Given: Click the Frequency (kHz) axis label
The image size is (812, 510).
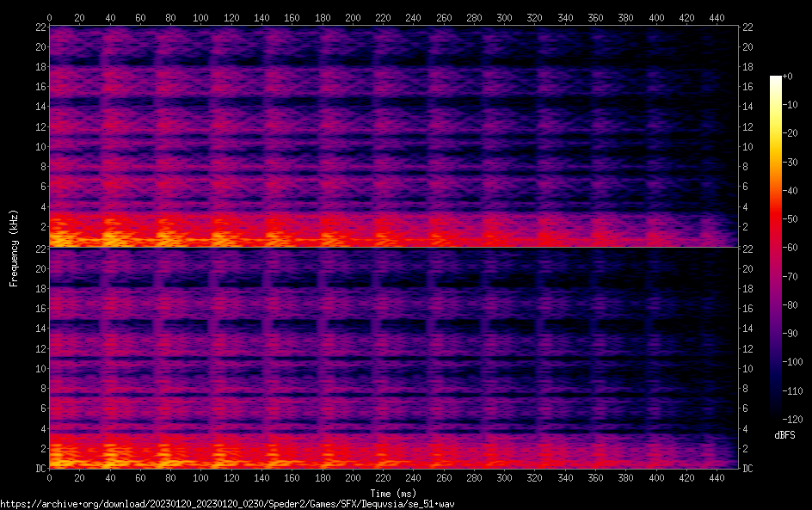Looking at the screenshot, I should [14, 247].
